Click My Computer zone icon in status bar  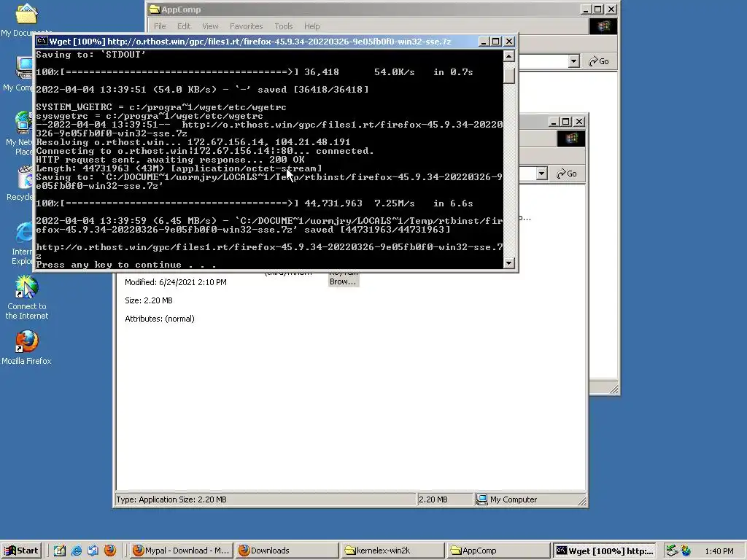point(482,499)
